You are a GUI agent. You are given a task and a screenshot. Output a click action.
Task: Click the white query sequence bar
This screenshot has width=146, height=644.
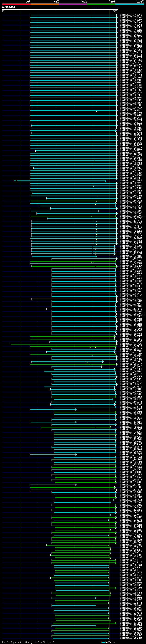60,9
